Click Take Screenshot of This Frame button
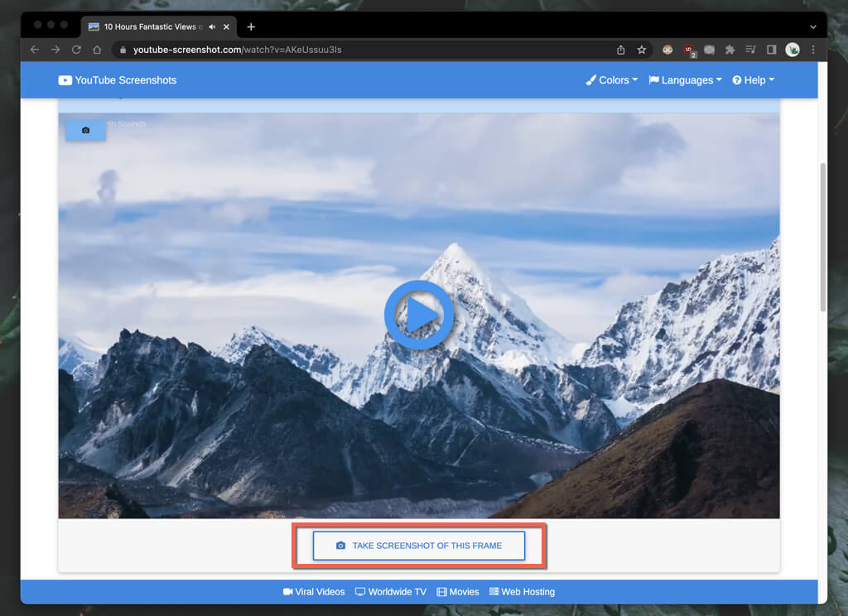 click(419, 546)
